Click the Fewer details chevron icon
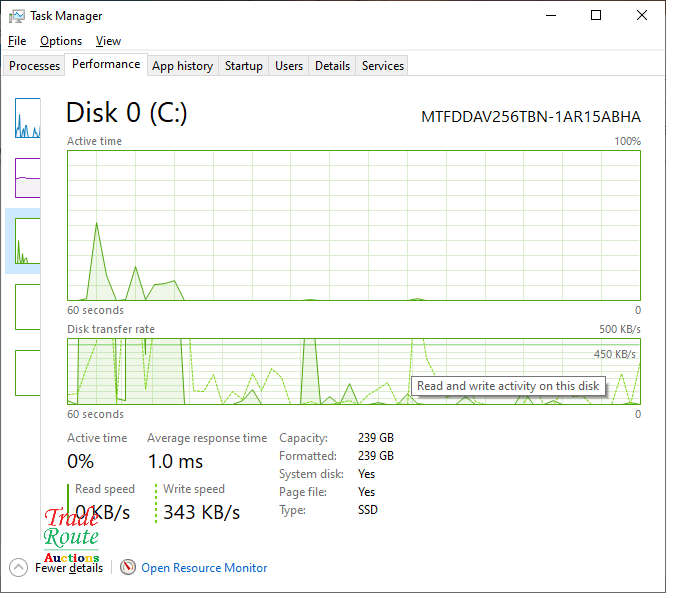676x598 pixels. click(x=18, y=567)
